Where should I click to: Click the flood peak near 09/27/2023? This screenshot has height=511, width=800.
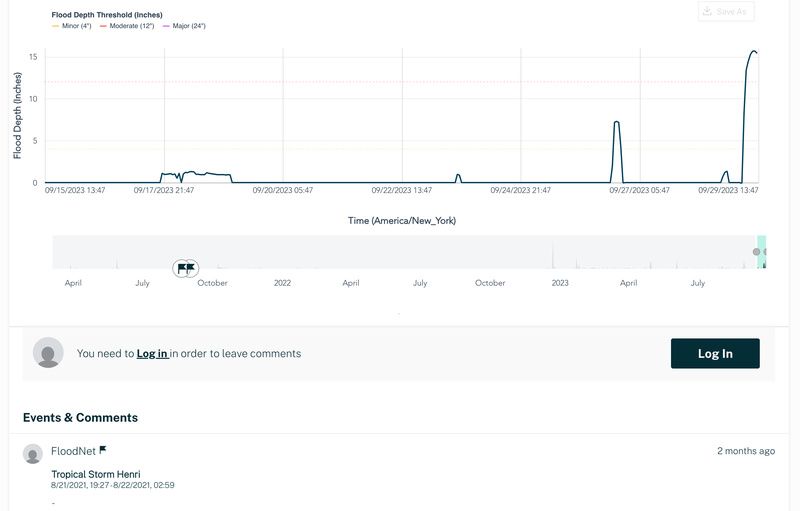[617, 122]
